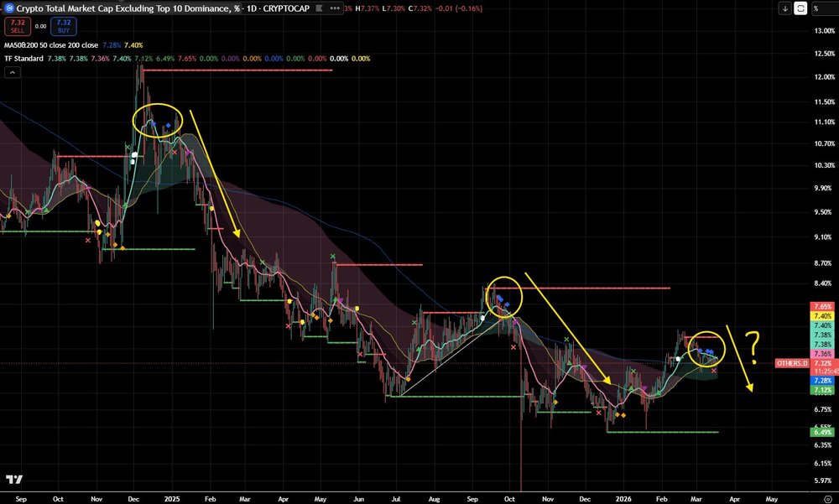Click the change value −0.01 (−0.16%) in the header

(x=458, y=8)
